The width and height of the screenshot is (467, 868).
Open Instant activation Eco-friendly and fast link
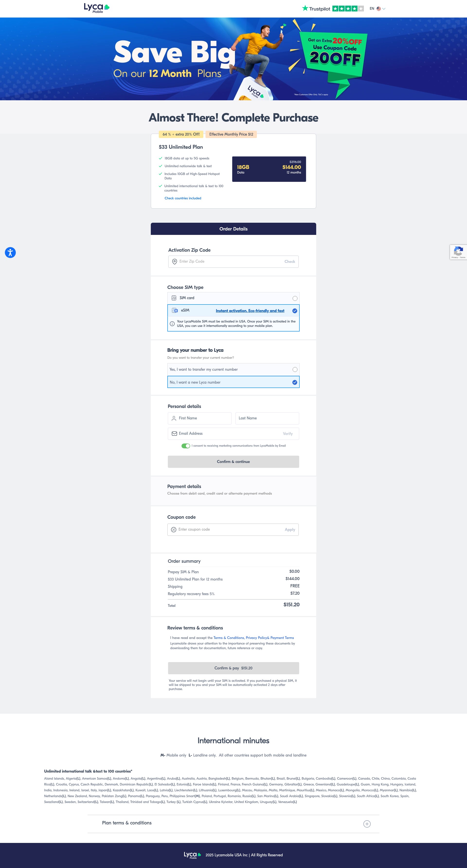(x=250, y=311)
